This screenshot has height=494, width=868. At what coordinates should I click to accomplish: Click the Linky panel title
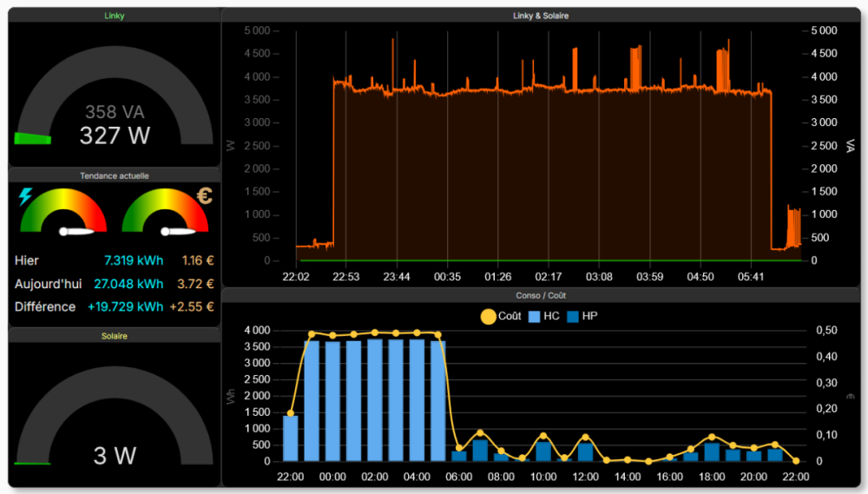pos(115,16)
